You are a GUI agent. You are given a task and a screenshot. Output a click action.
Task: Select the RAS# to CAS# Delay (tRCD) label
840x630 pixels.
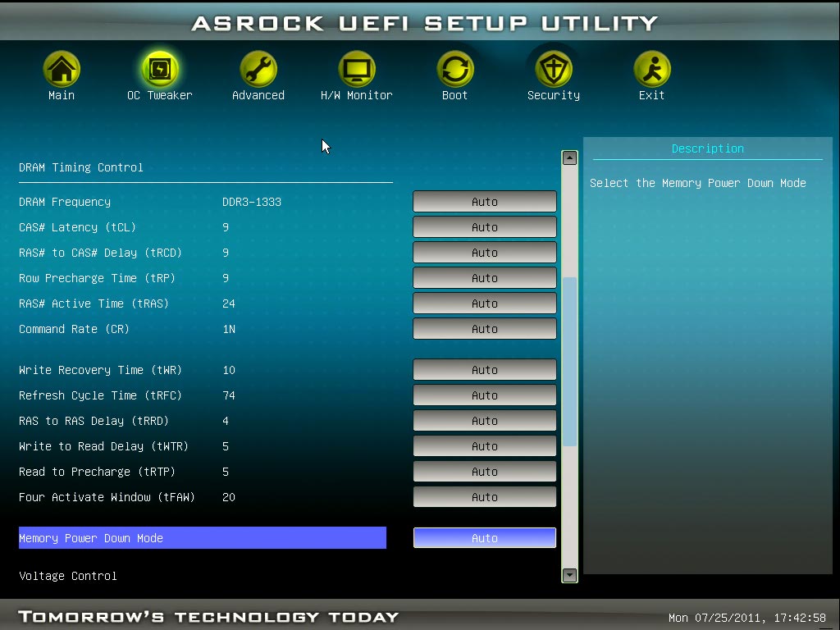click(100, 253)
